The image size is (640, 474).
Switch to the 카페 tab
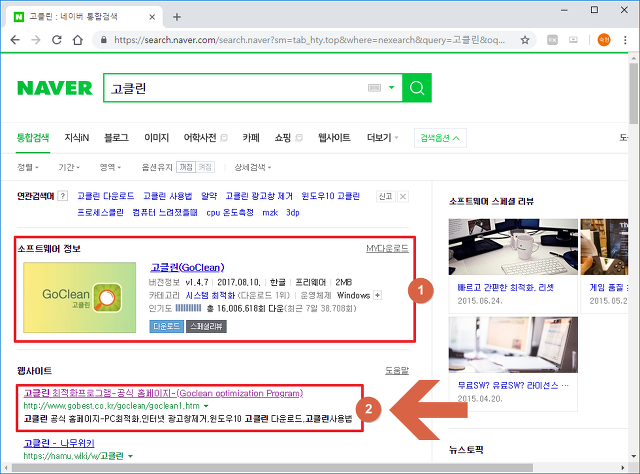coord(251,138)
